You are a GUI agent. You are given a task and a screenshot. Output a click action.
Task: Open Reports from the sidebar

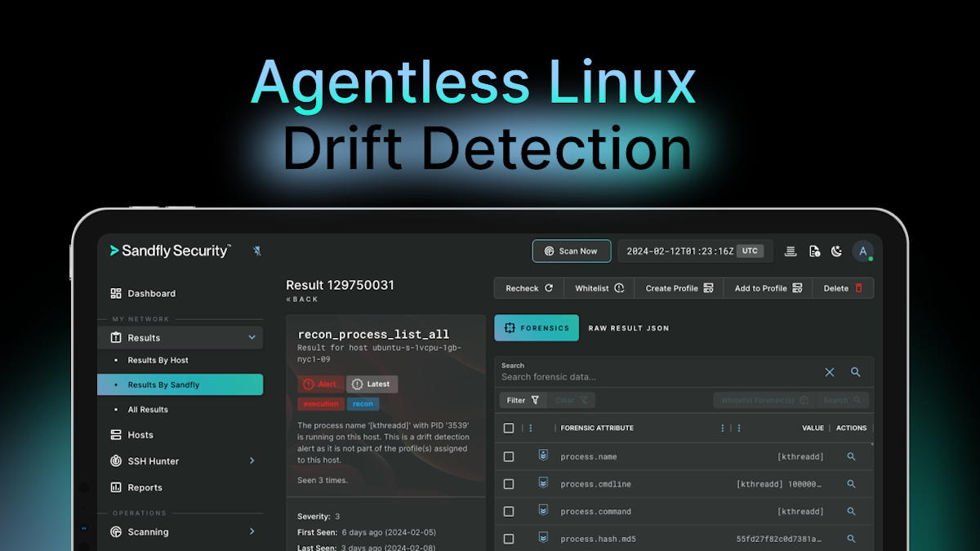click(144, 487)
